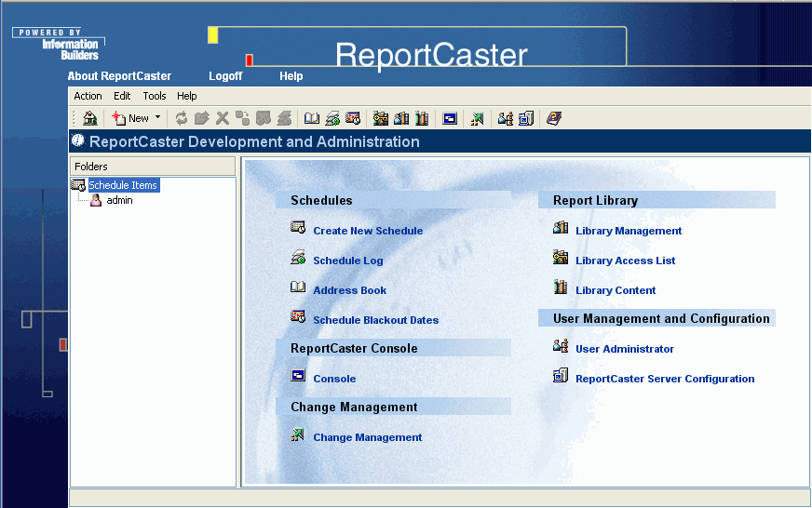
Task: Click the New button in the toolbar
Action: coord(130,118)
